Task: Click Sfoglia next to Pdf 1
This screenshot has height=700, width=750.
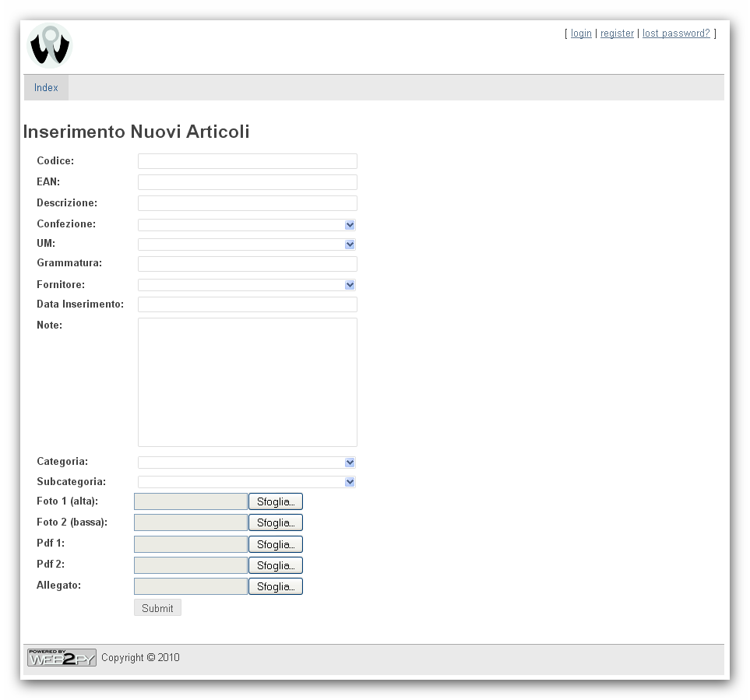Action: 275,543
